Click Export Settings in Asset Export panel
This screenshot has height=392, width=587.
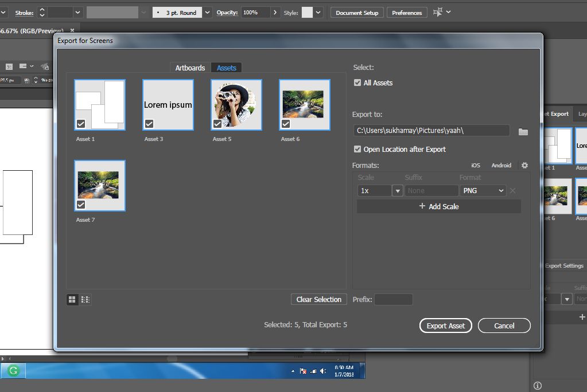564,265
